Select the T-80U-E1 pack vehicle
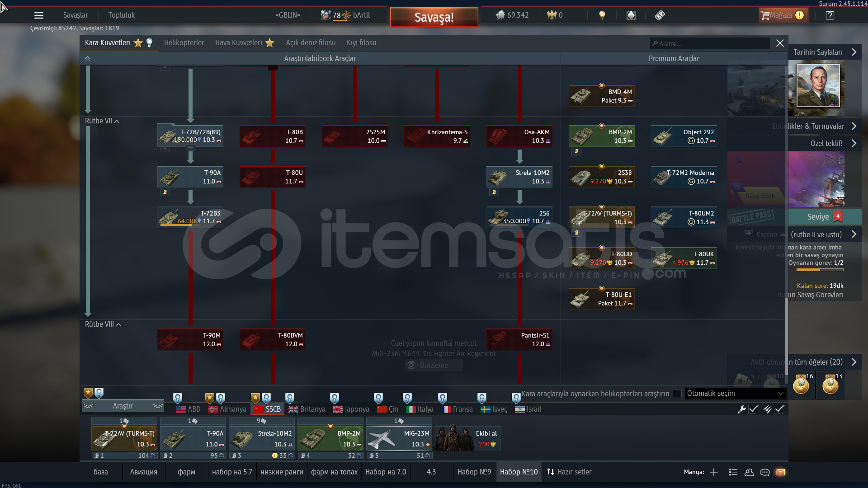 (x=602, y=299)
